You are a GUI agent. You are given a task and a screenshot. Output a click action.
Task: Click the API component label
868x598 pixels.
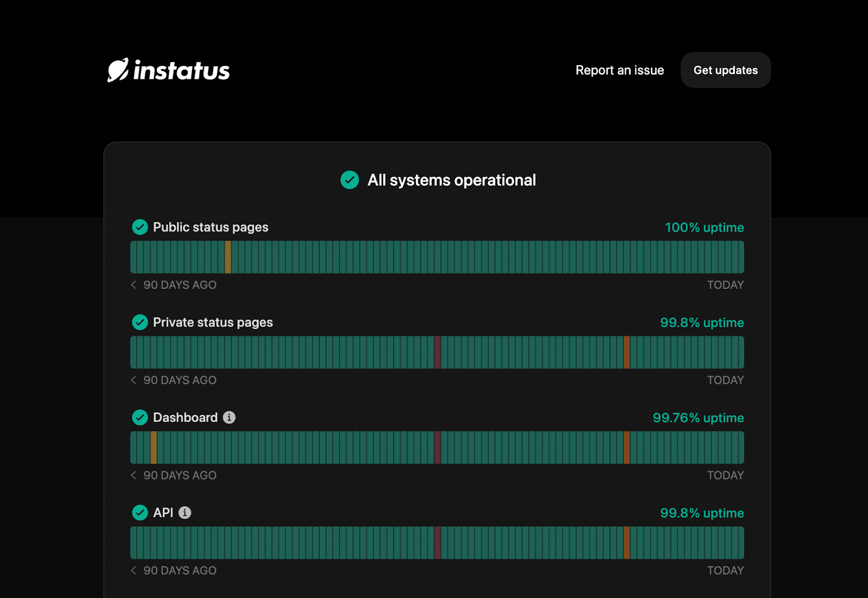(163, 513)
